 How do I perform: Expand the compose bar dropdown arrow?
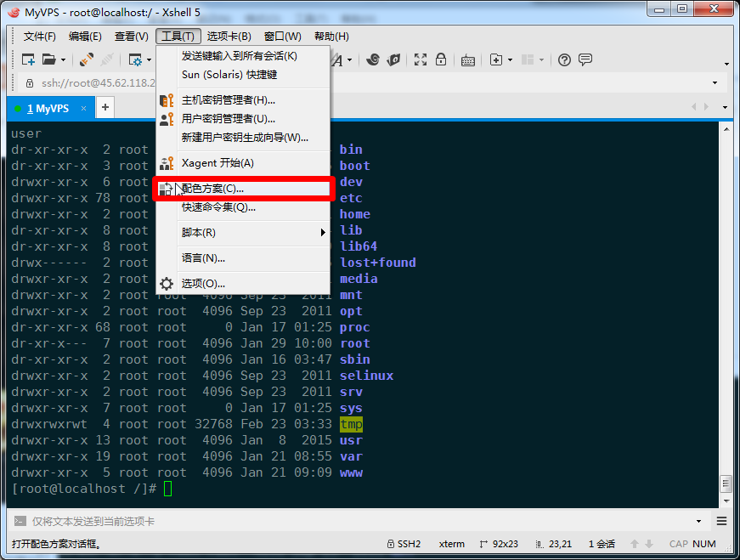pos(699,521)
